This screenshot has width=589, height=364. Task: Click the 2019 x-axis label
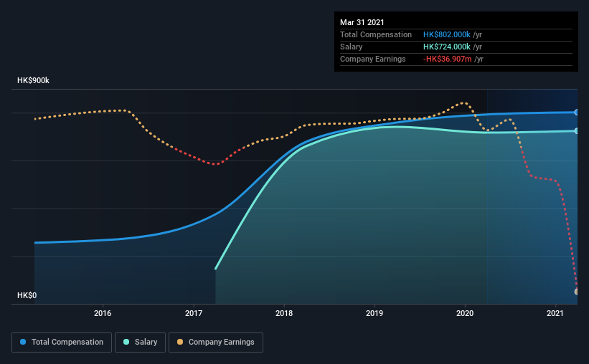coord(374,313)
